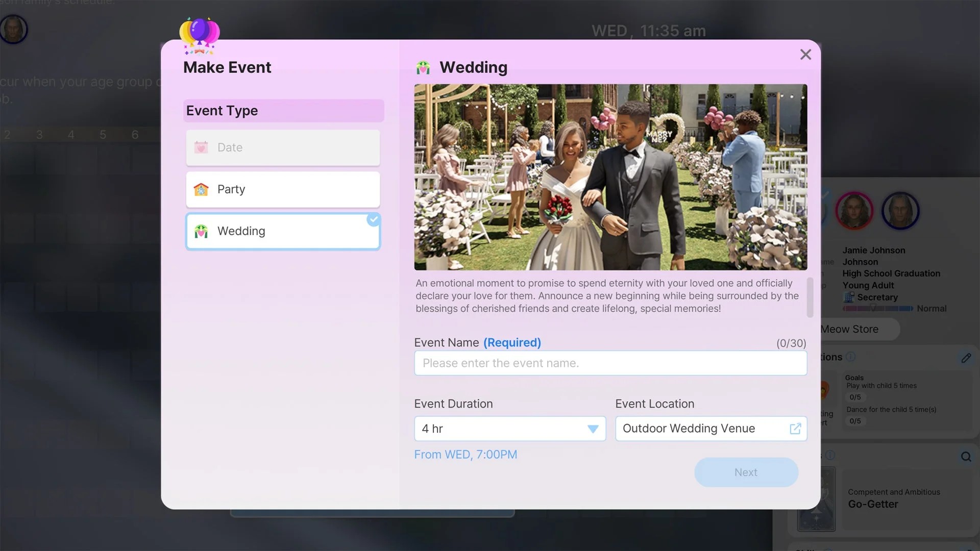The height and width of the screenshot is (551, 980).
Task: Click the Event Name input field
Action: click(x=610, y=363)
